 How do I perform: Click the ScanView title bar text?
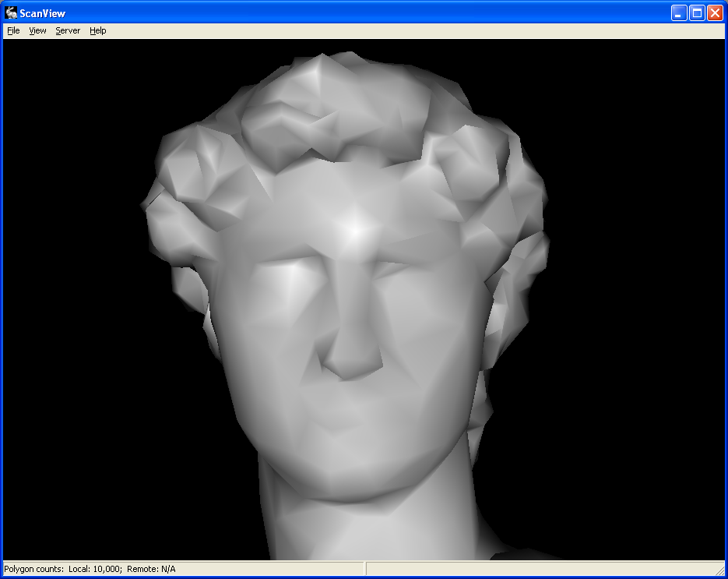coord(43,13)
